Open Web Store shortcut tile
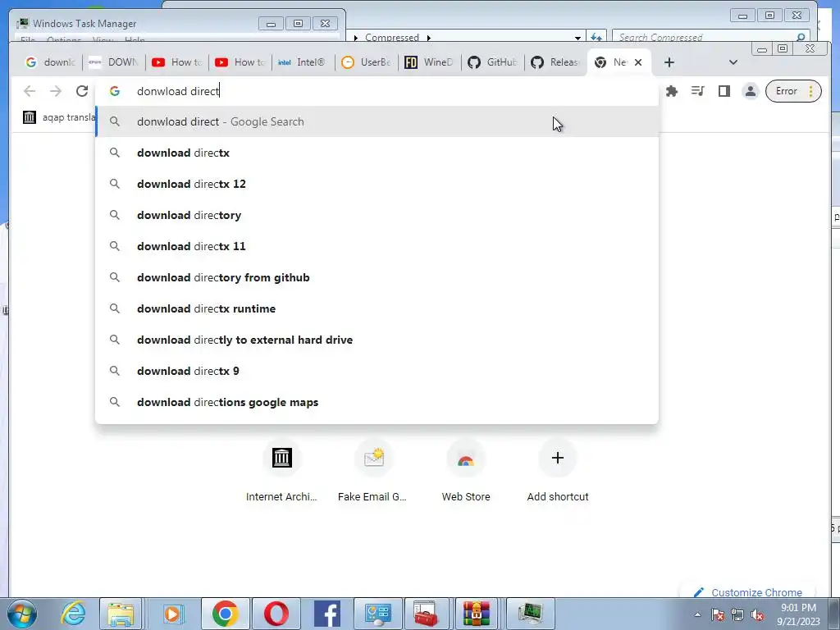The width and height of the screenshot is (840, 630). tap(466, 472)
